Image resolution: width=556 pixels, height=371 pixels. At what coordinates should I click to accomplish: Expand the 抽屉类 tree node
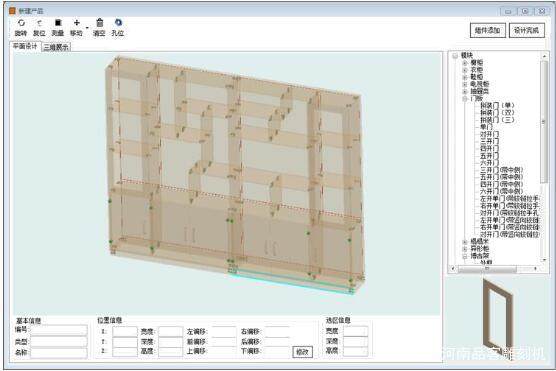465,92
